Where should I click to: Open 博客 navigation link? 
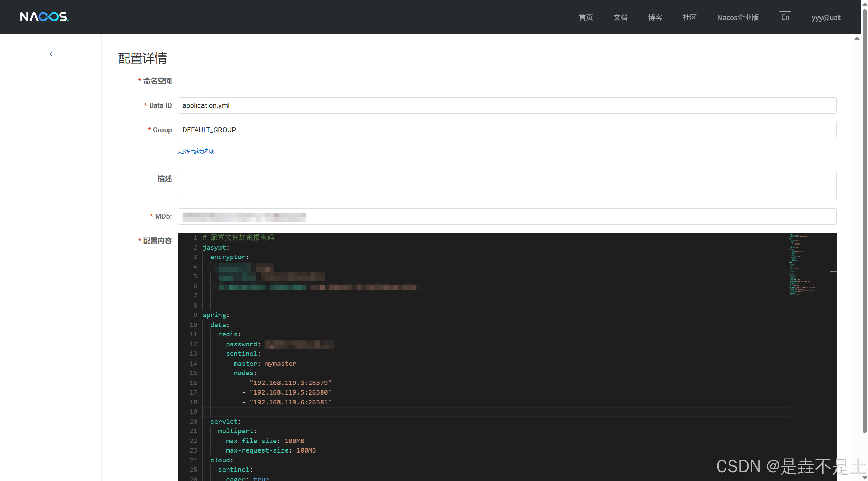(x=655, y=18)
